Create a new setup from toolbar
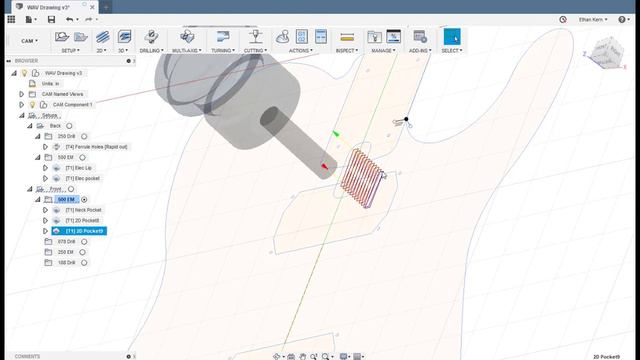This screenshot has width=640, height=360. [62, 37]
